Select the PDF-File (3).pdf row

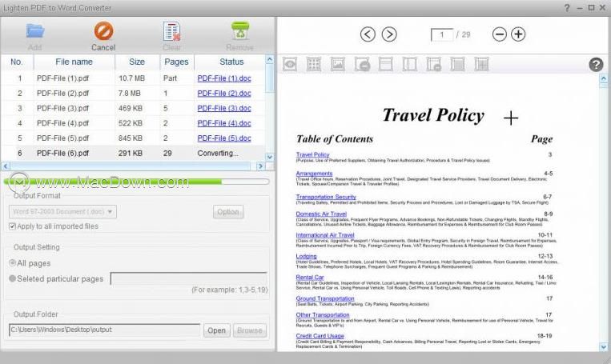coord(133,108)
